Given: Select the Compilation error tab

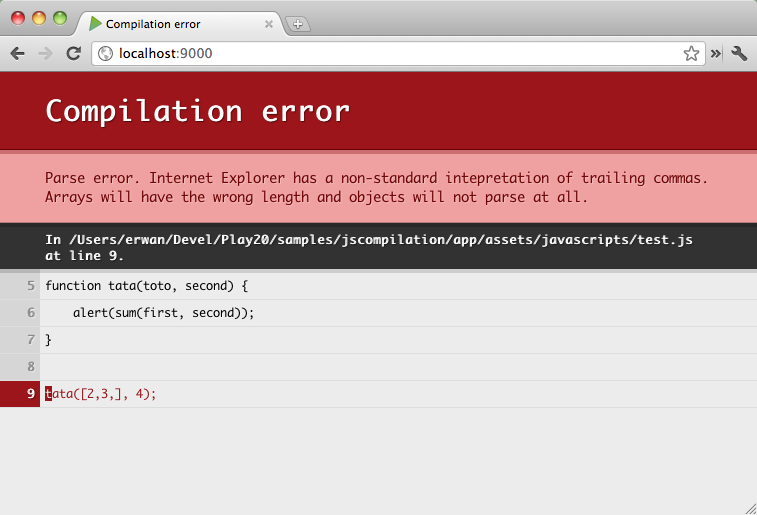Looking at the screenshot, I should click(x=170, y=24).
